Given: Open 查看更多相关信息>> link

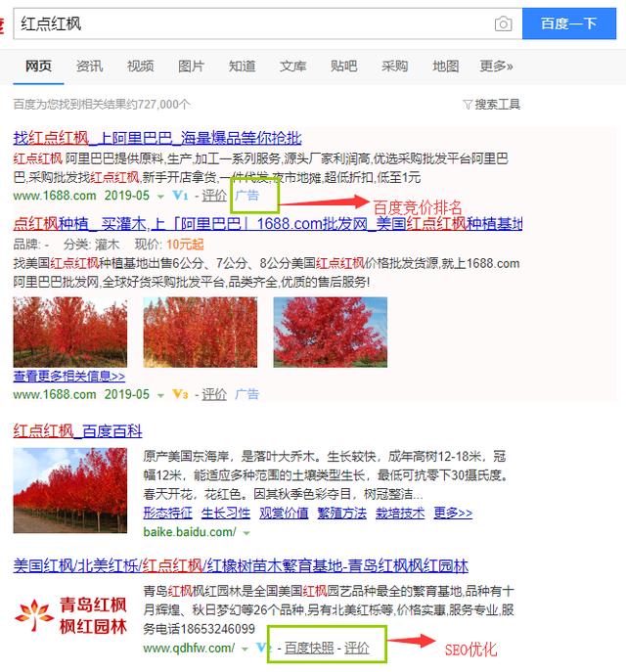Looking at the screenshot, I should click(x=69, y=377).
